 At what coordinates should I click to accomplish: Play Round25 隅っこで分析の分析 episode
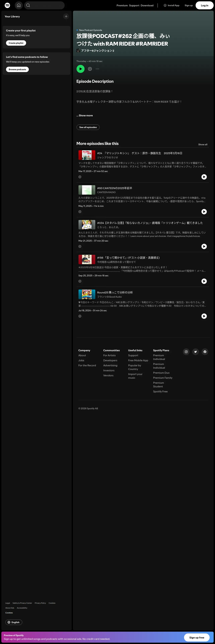pyautogui.click(x=204, y=316)
